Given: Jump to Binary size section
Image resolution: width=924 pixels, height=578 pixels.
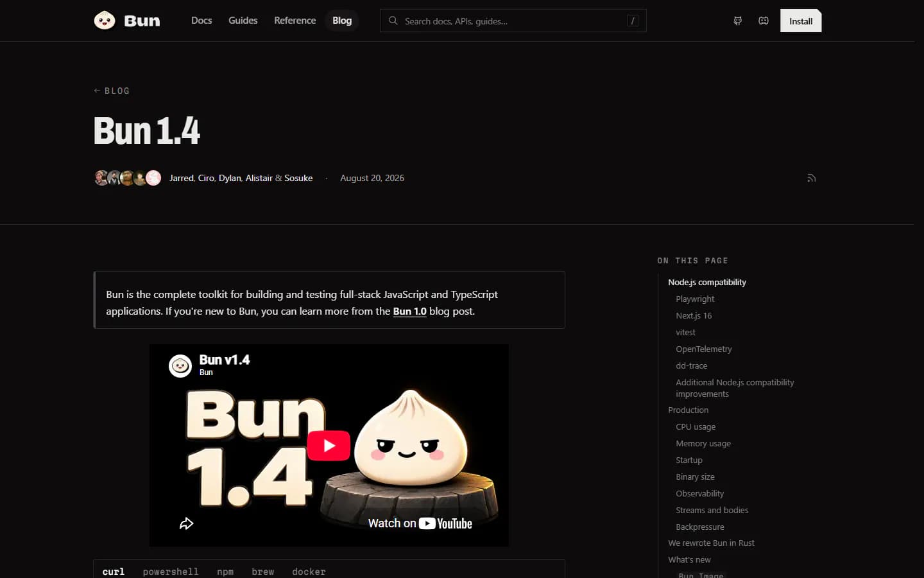Looking at the screenshot, I should tap(695, 477).
